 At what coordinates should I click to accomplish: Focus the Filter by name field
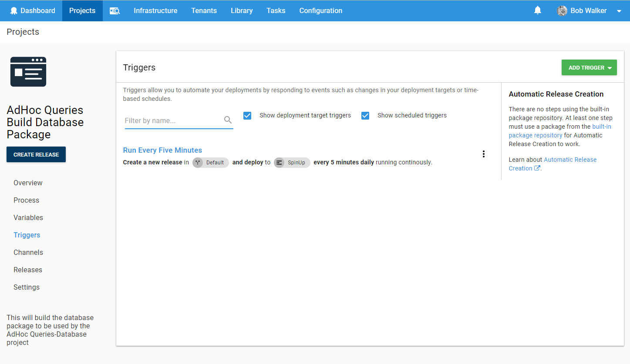tap(173, 120)
